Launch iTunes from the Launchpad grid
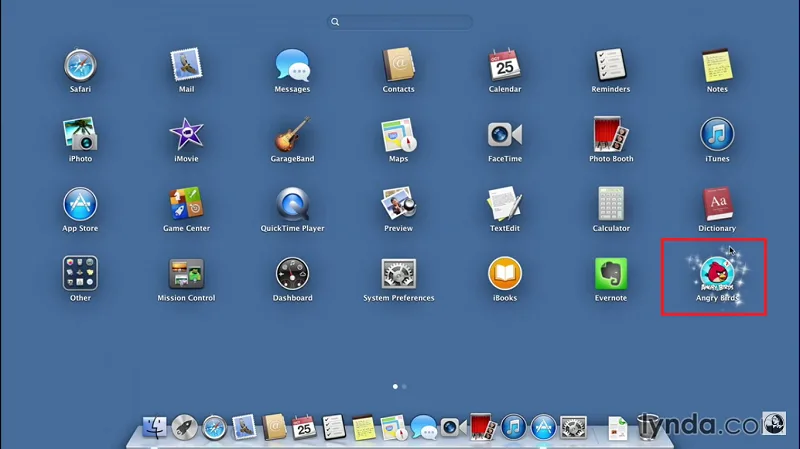Viewport: 800px width, 449px height. tap(717, 135)
